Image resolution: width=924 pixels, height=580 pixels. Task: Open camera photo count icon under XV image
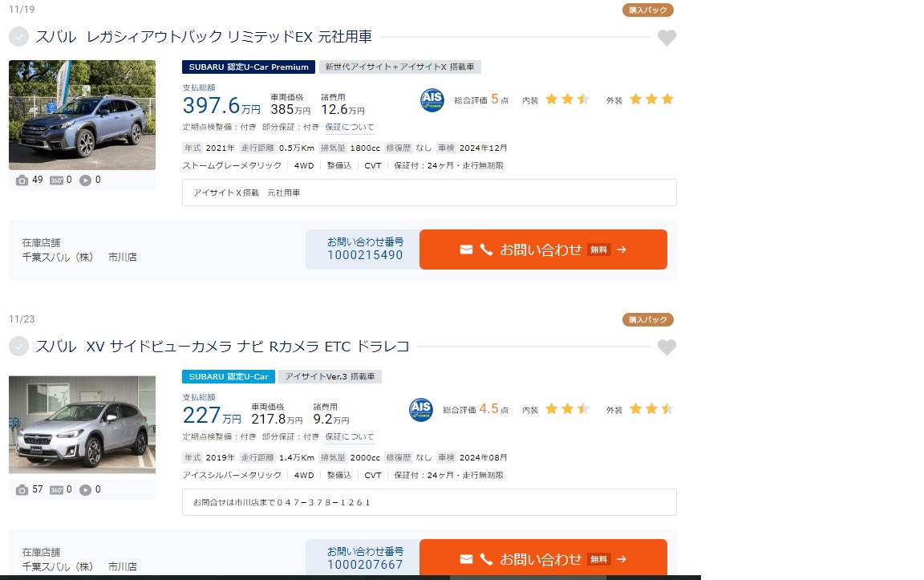coord(22,490)
